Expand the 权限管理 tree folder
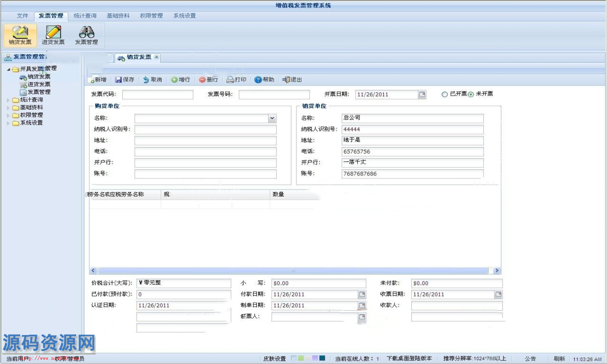The image size is (607, 364). [x=8, y=115]
